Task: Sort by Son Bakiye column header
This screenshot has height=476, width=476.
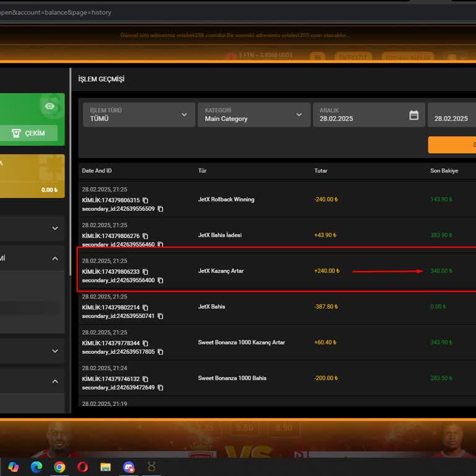Action: 444,170
